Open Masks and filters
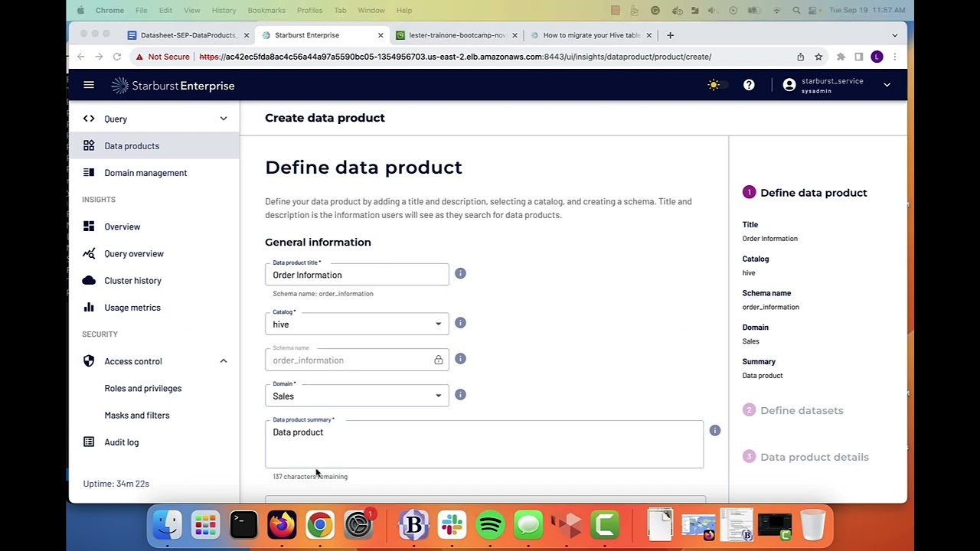 click(137, 415)
